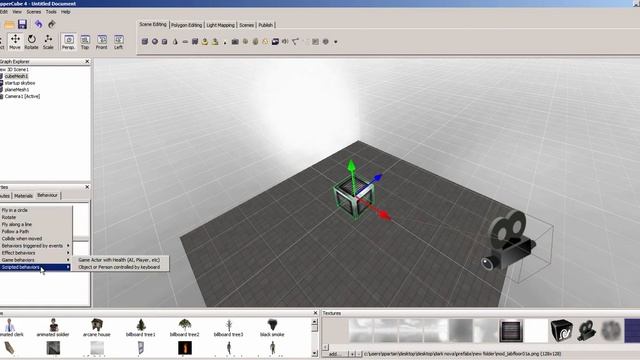The image size is (640, 360).
Task: Select the black smoke prefab
Action: [272, 327]
